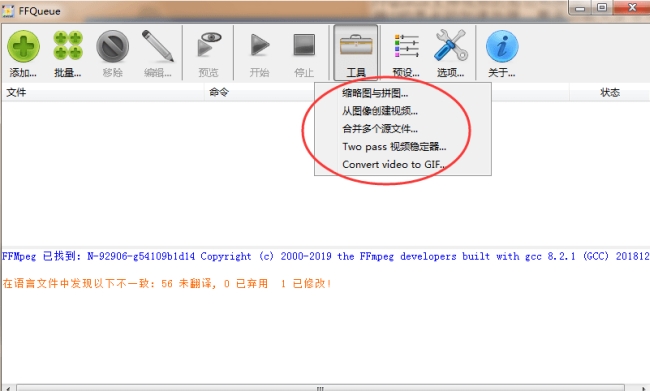Show the 关于 about info icon
The image size is (650, 391).
click(502, 46)
